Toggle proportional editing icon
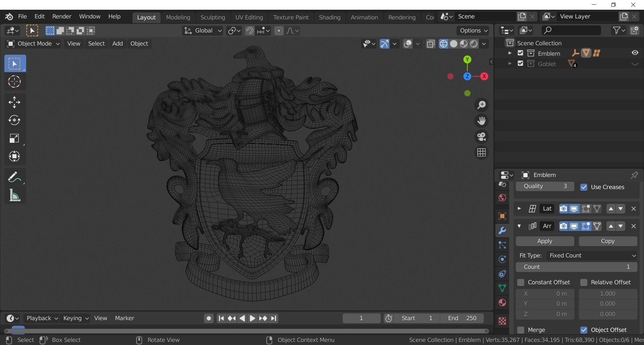Viewport: 644px width, 345px height. (279, 31)
